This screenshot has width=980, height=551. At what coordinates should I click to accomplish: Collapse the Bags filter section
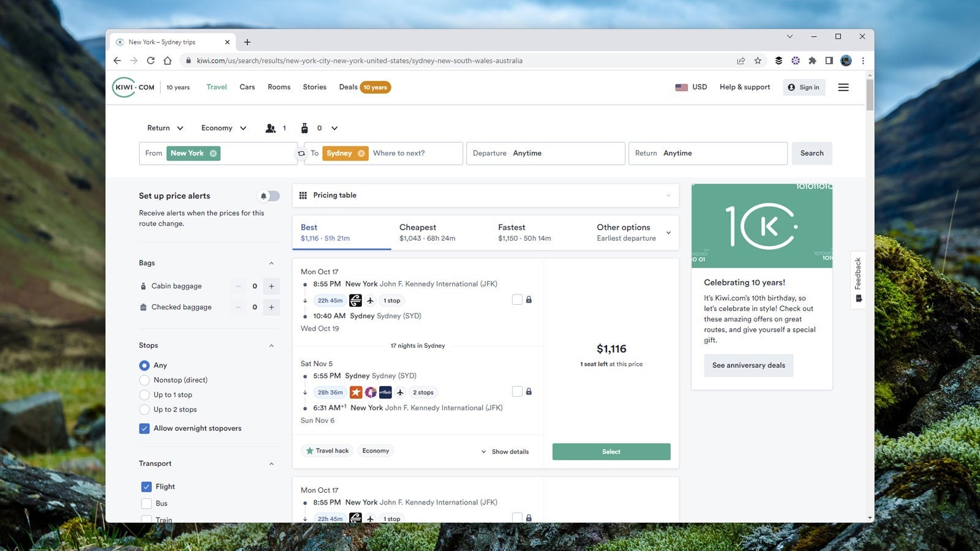271,263
